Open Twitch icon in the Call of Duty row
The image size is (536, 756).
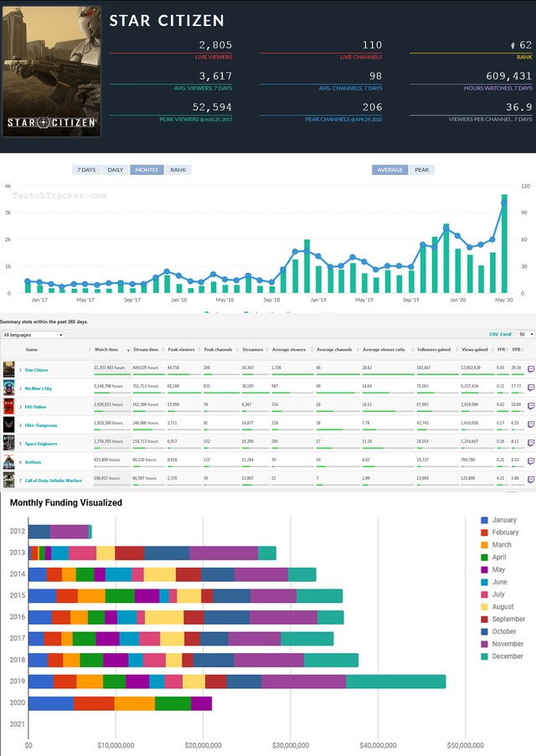tap(531, 480)
